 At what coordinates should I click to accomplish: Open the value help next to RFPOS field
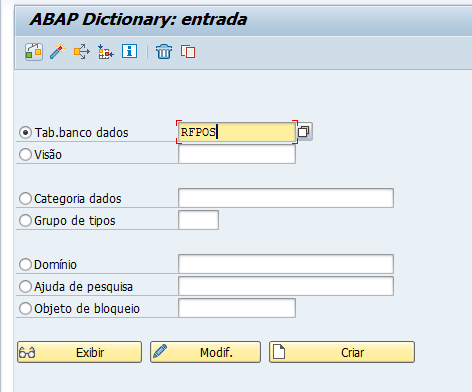click(304, 132)
